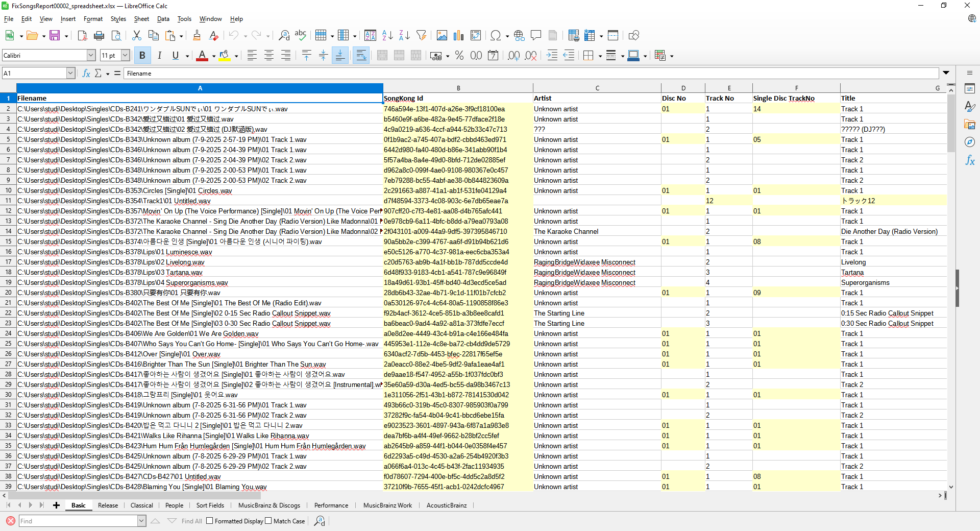Click the Sort Descending icon
Viewport: 980px width, 531px height.
(x=404, y=35)
